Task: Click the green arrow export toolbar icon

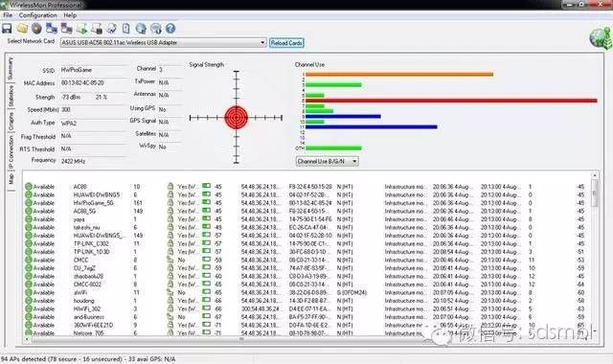Action: pyautogui.click(x=81, y=29)
